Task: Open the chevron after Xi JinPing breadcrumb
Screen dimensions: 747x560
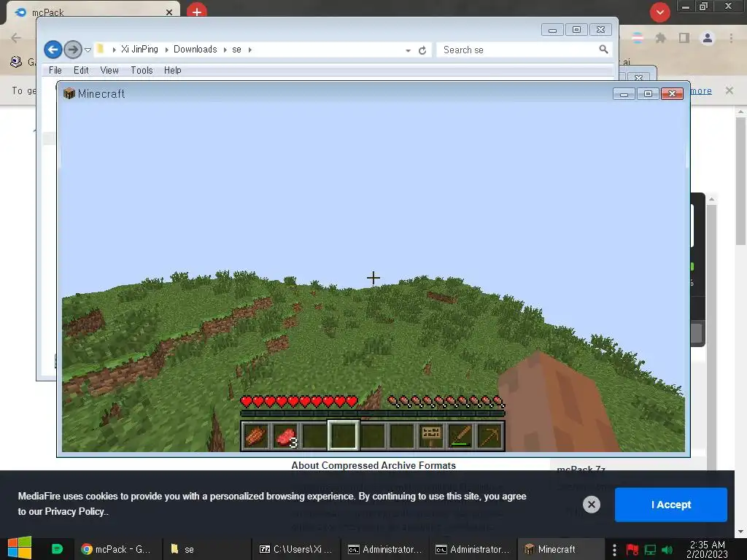Action: tap(167, 50)
